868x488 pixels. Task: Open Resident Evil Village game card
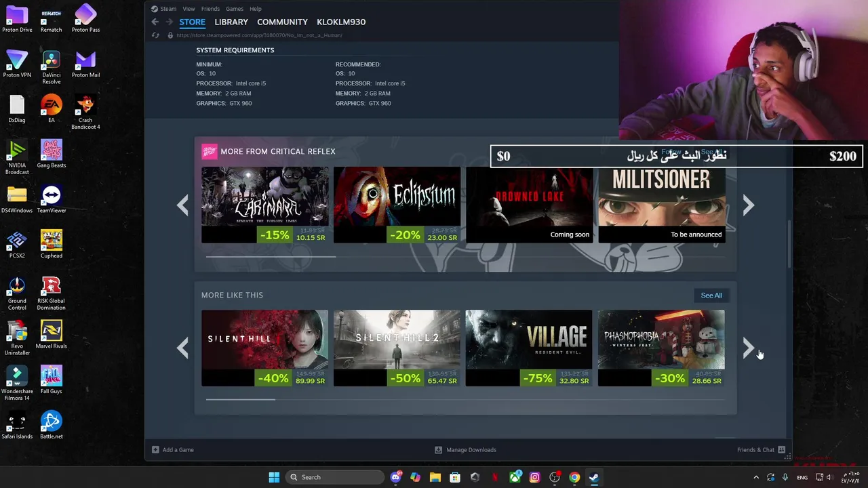pos(529,348)
